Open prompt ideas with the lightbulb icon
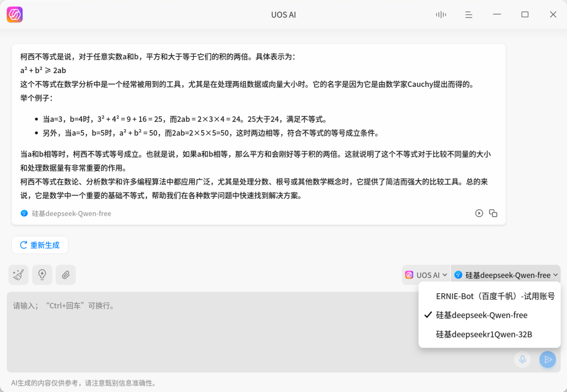 tap(42, 275)
